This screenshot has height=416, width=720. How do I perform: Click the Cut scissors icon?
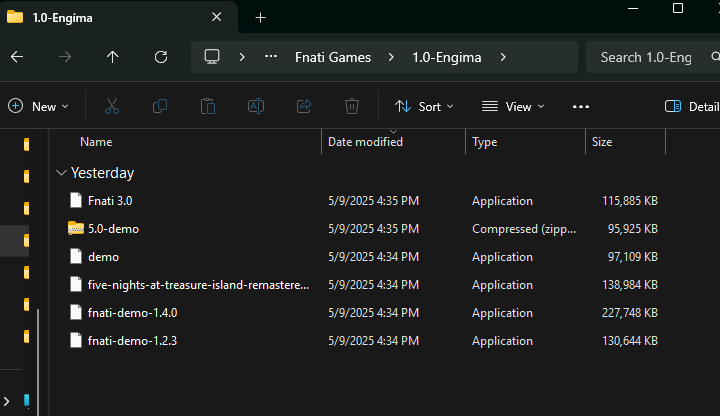coord(112,107)
